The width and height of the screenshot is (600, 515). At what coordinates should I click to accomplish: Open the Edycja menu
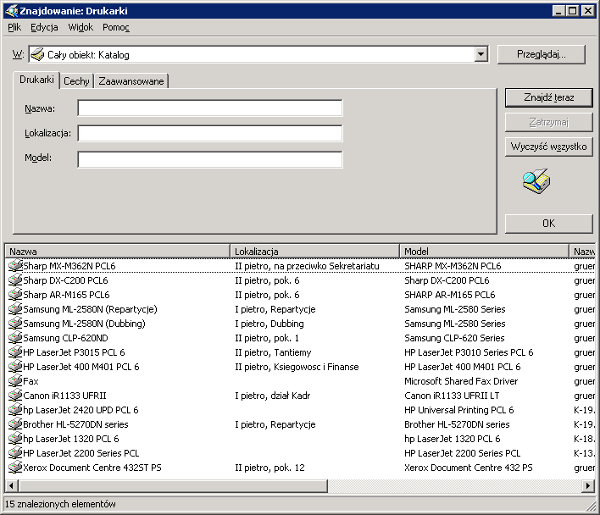(44, 28)
